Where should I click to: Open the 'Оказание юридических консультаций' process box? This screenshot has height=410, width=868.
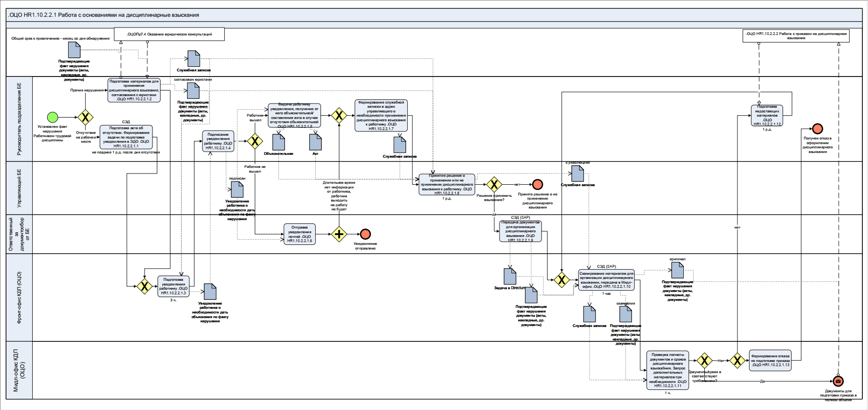click(169, 34)
